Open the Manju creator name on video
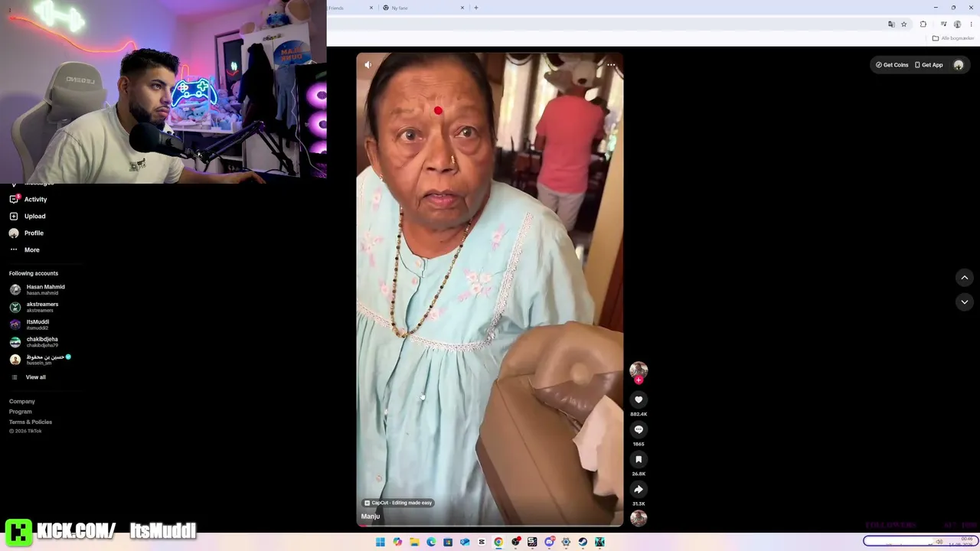Viewport: 980px width, 551px height. [x=371, y=517]
